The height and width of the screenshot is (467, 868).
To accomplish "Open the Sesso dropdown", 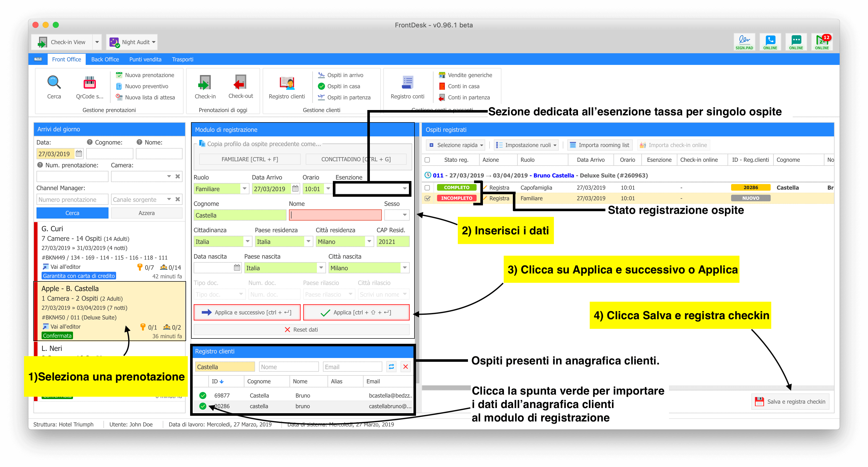I will coord(404,215).
